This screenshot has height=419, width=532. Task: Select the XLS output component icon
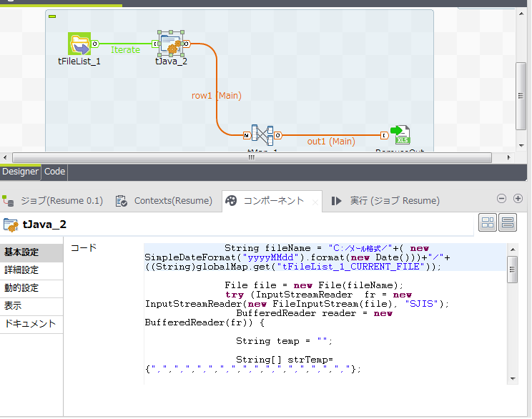coord(400,134)
